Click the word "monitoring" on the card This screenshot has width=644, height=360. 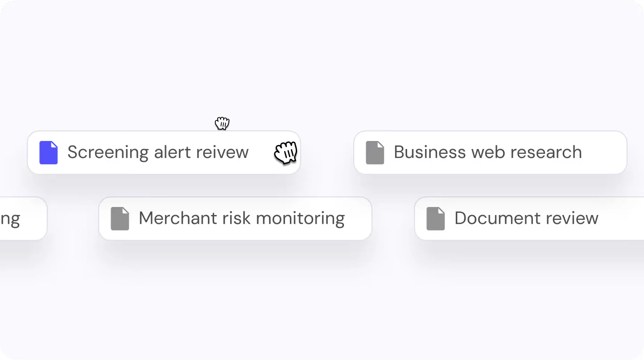(x=300, y=219)
